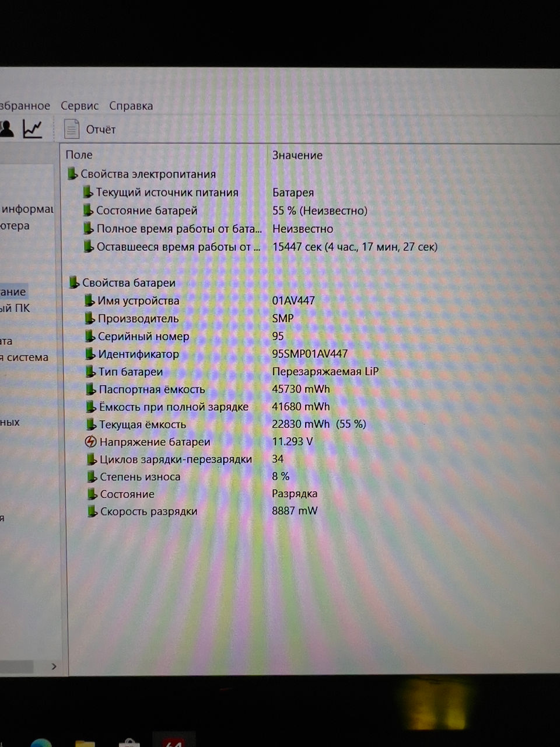Select the tree item ending in 'ый ПК'
Screen dimensions: 560x747
15,308
